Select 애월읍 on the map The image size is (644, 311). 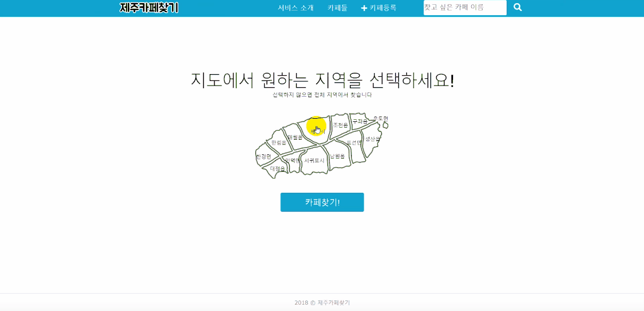tap(295, 137)
